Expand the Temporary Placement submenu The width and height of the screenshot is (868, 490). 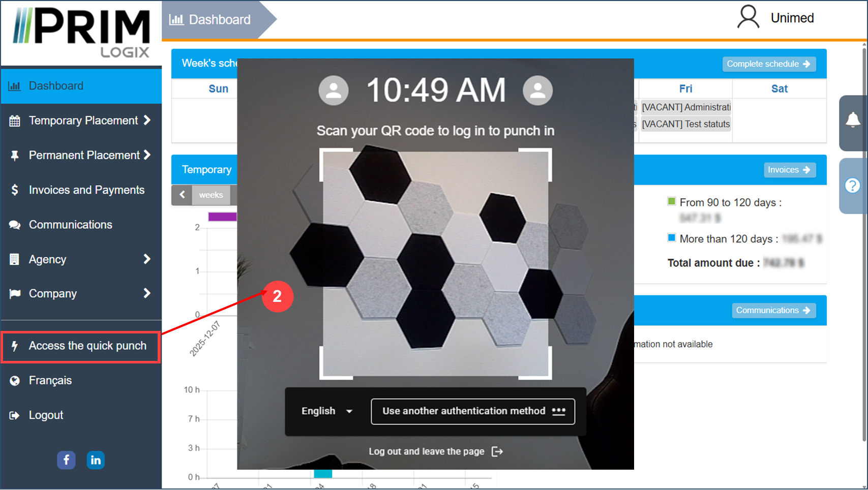point(147,120)
